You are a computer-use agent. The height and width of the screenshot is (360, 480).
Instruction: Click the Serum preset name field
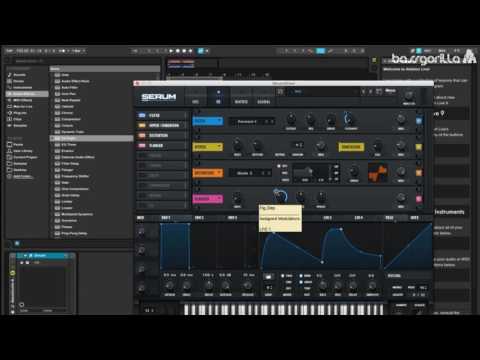coord(325,91)
